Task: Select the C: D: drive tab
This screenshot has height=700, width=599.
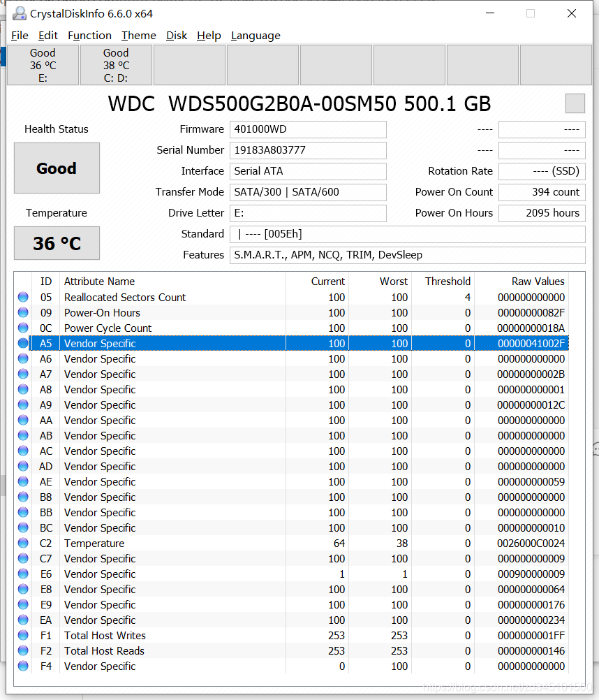Action: (116, 65)
